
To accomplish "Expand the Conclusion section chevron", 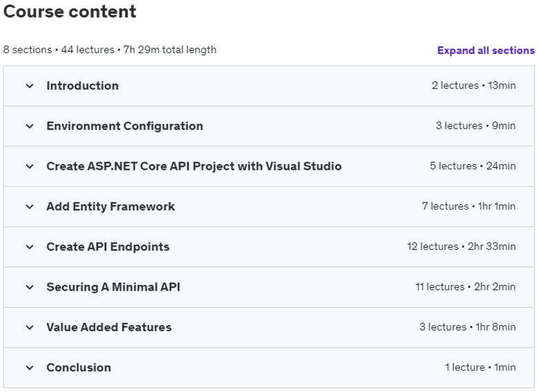I will click(x=30, y=368).
